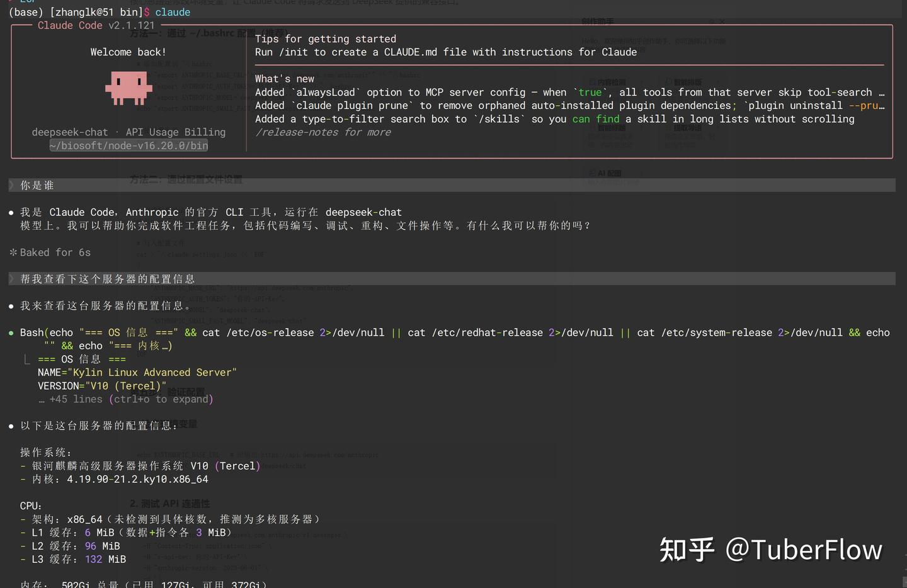Viewport: 907px width, 588px height.
Task: Click the "Welcome back!" greeting
Action: click(x=128, y=52)
